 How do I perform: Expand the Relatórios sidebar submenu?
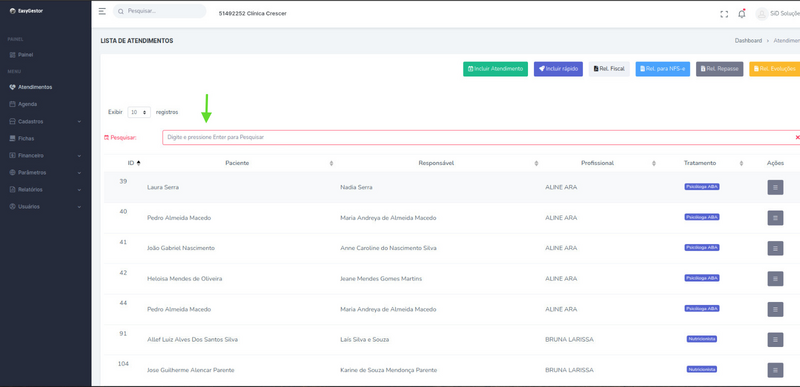(45, 190)
